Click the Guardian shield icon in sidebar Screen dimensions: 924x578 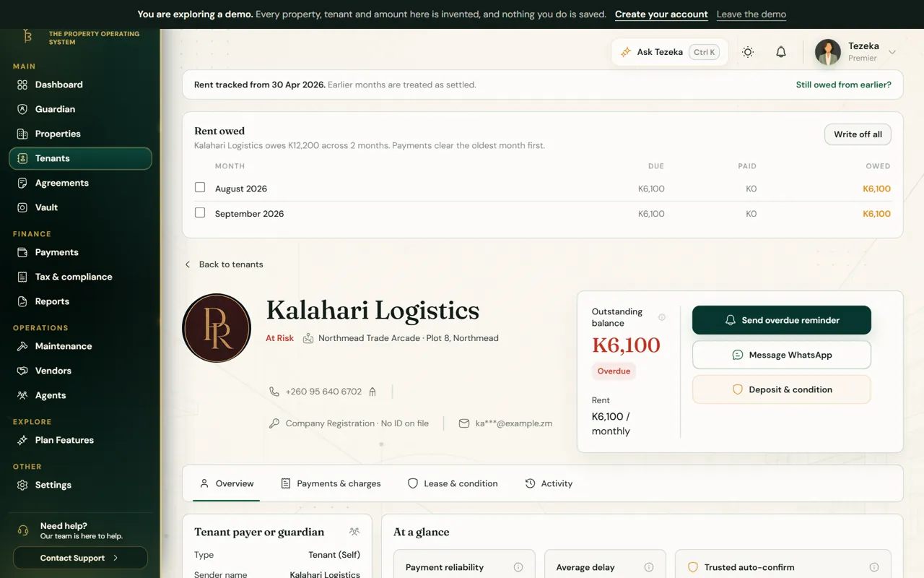click(x=22, y=109)
